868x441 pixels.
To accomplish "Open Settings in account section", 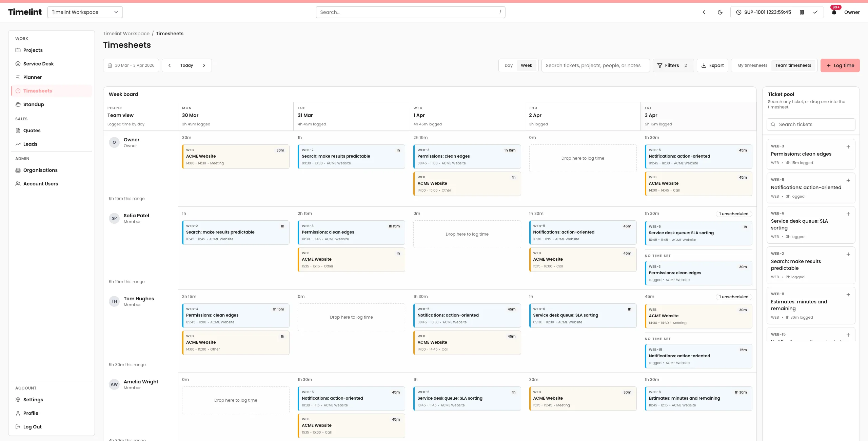I will click(52, 400).
